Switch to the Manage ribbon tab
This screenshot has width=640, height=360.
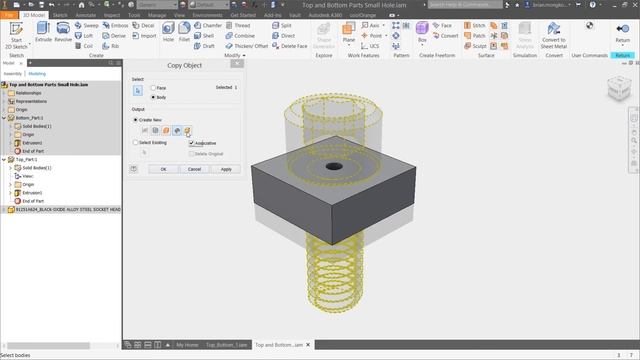[x=157, y=15]
